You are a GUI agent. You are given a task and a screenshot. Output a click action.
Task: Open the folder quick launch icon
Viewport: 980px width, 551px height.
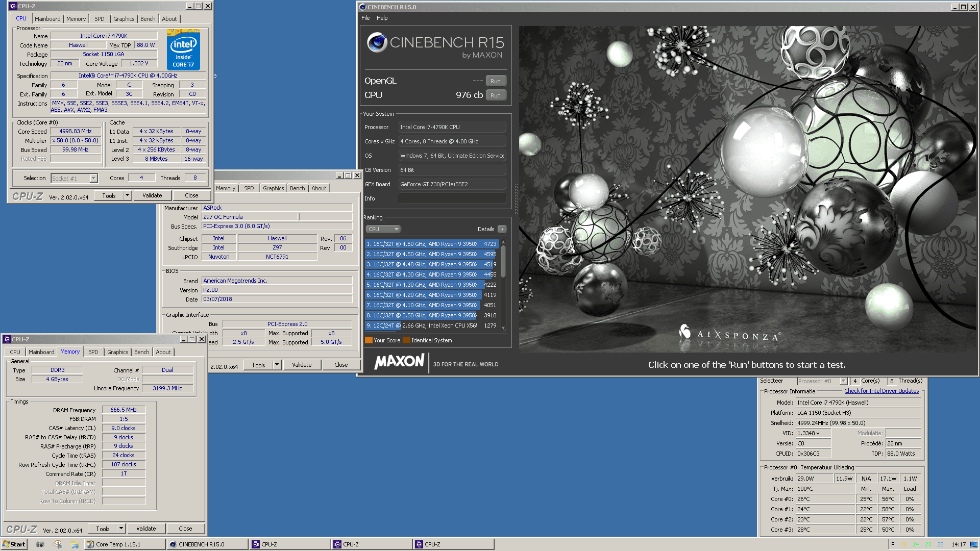[x=75, y=544]
